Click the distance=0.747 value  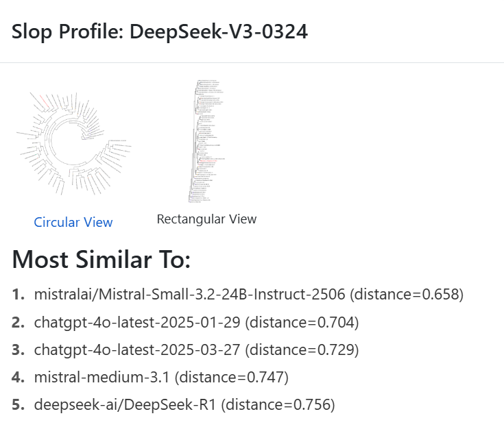pyautogui.click(x=232, y=378)
